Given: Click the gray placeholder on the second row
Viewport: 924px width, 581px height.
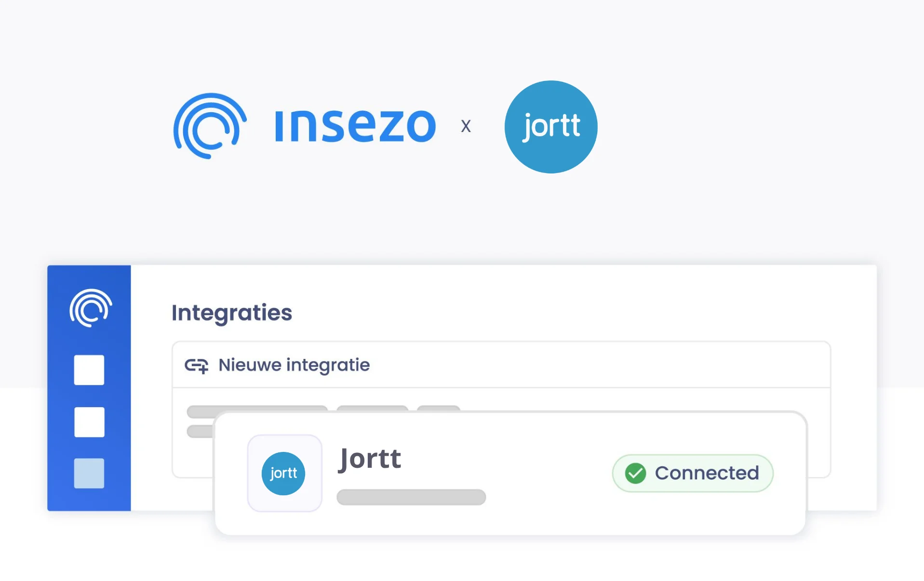Looking at the screenshot, I should tap(200, 431).
